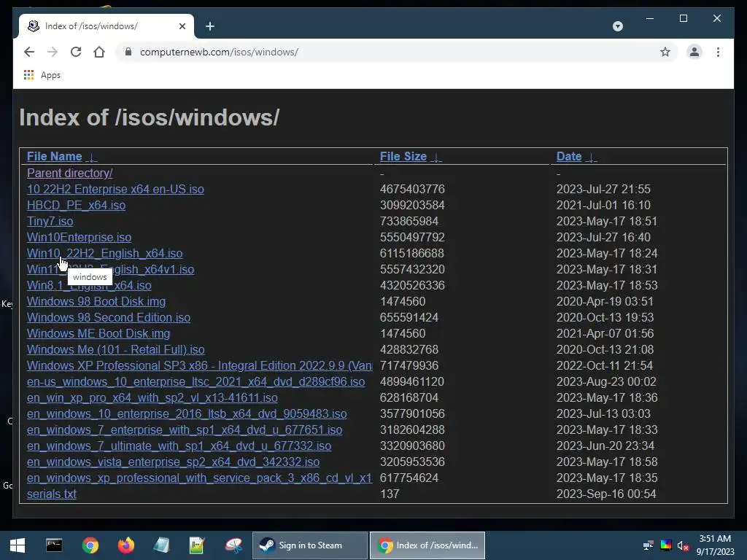This screenshot has height=560, width=747.
Task: Click file size 655591424
Action: pyautogui.click(x=409, y=317)
